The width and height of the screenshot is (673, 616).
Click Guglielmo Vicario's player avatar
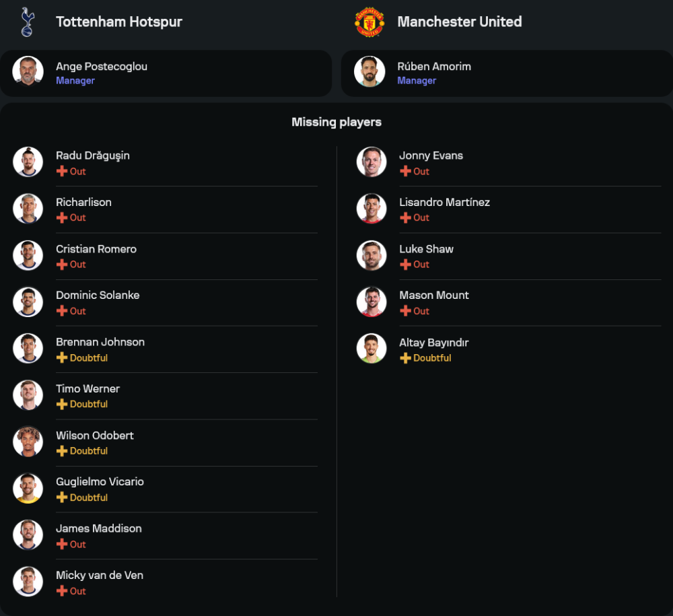click(28, 488)
